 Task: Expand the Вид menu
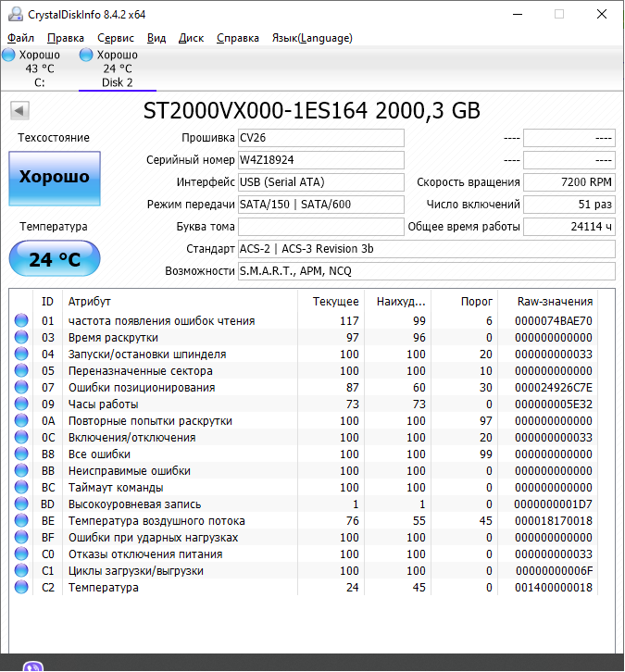(x=156, y=38)
